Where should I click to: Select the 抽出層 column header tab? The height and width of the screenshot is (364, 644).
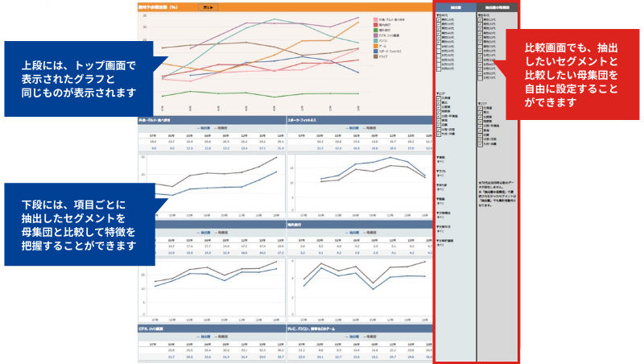point(455,6)
